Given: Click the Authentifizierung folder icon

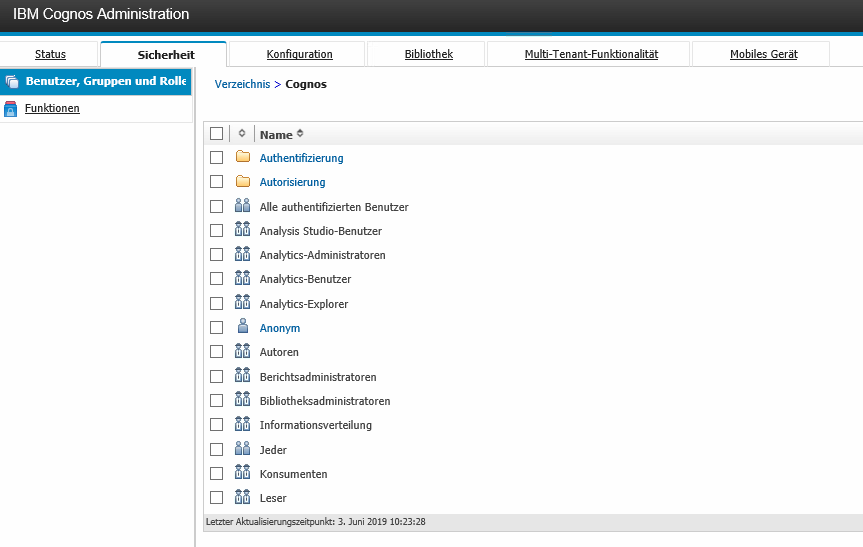Looking at the screenshot, I should [x=242, y=158].
